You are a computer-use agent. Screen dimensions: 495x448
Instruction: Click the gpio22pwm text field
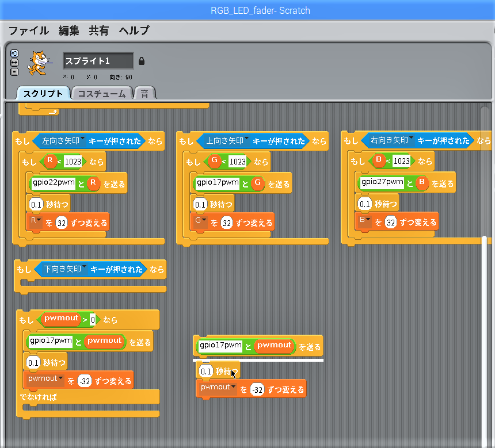click(54, 183)
